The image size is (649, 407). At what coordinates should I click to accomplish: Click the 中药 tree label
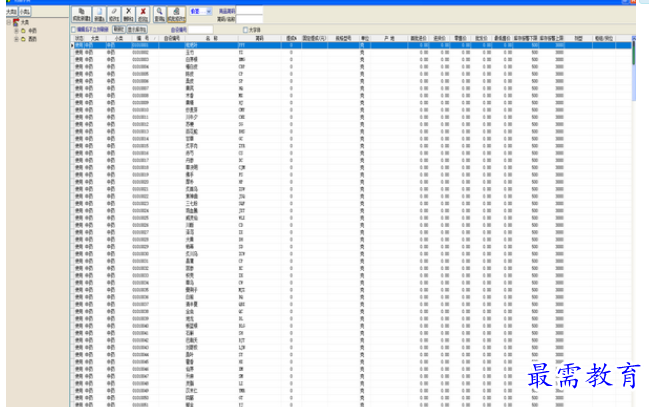click(x=32, y=31)
